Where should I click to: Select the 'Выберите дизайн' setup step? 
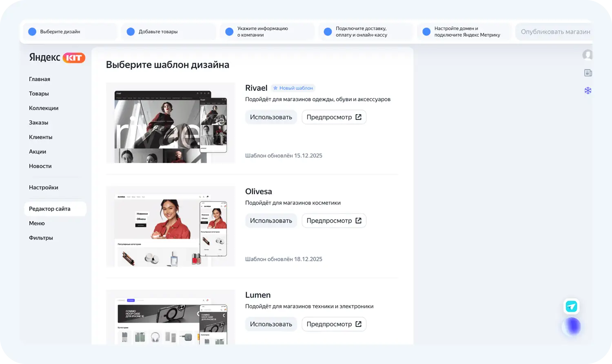tap(60, 32)
